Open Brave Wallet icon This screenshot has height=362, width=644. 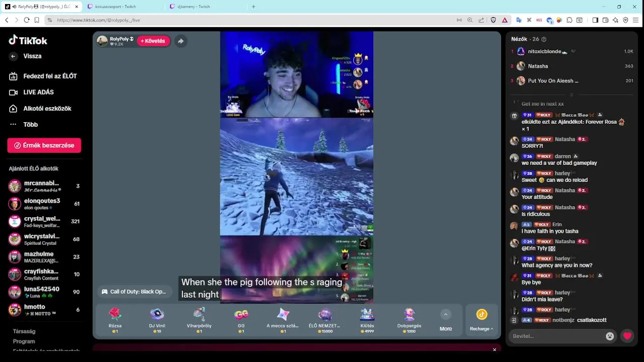(605, 20)
